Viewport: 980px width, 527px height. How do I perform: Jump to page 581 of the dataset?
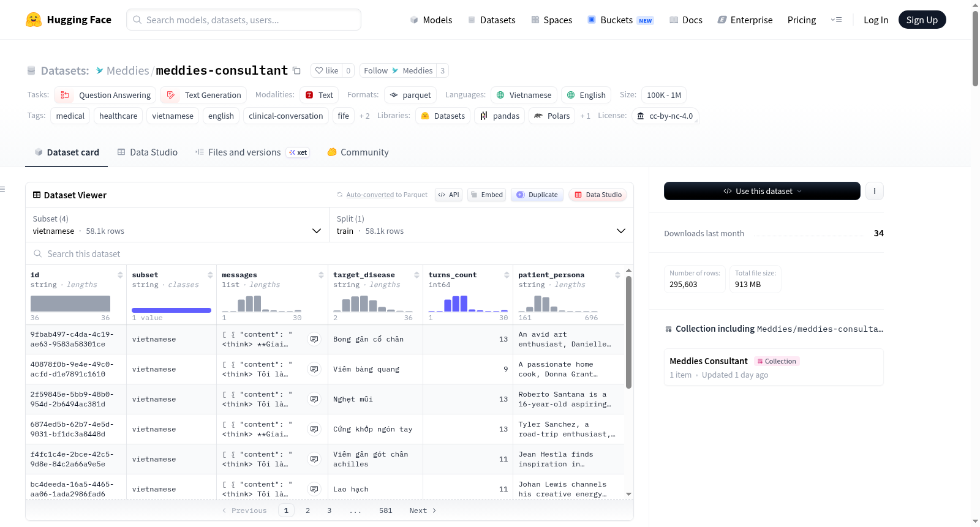click(x=385, y=510)
